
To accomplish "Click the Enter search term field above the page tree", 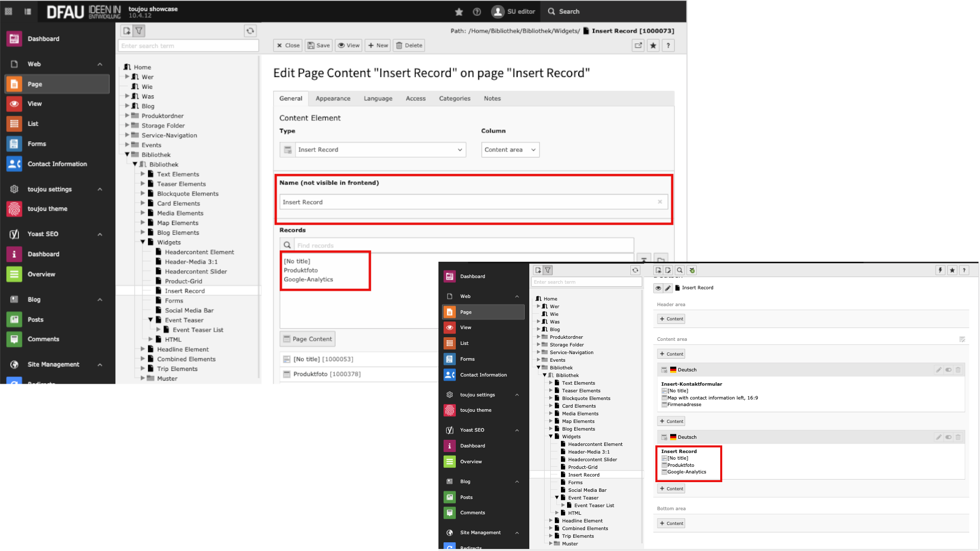I will click(x=188, y=45).
